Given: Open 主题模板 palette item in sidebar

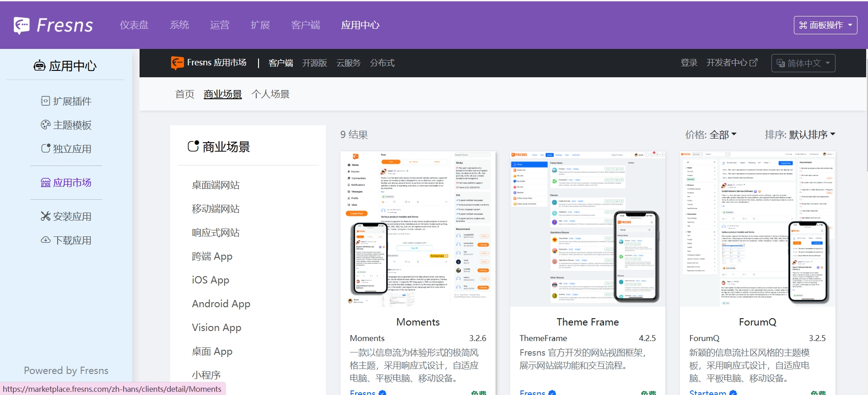Looking at the screenshot, I should coord(66,125).
